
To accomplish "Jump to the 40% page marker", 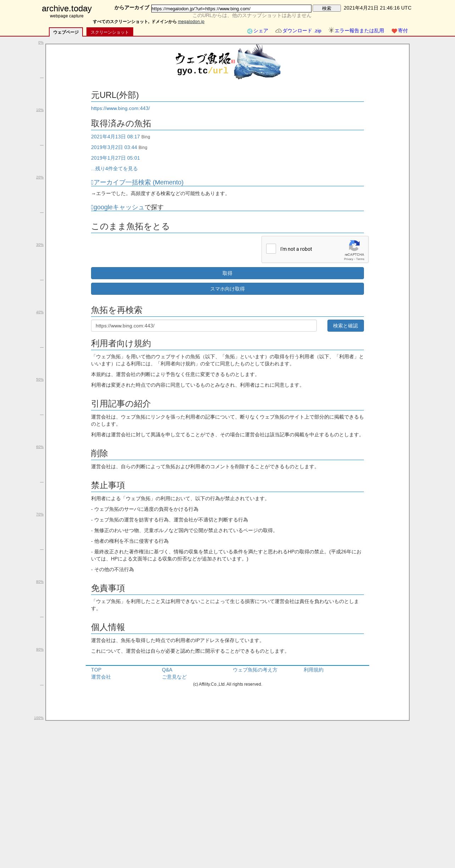I will (x=40, y=312).
